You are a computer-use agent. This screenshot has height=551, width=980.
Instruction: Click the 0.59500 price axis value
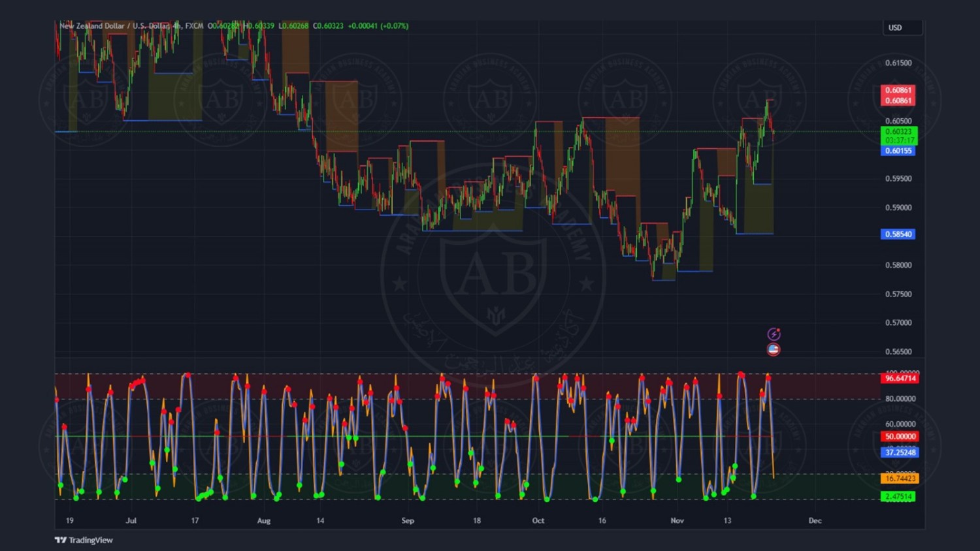click(x=898, y=179)
